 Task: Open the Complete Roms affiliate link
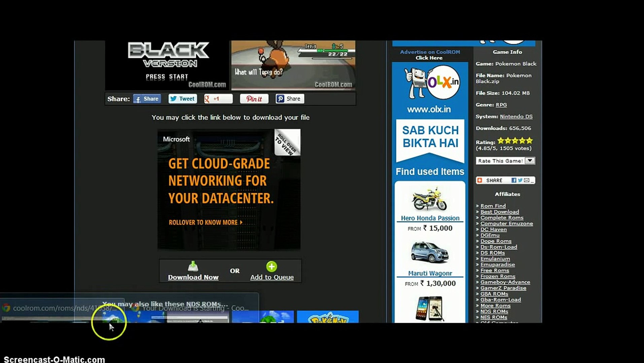click(502, 218)
